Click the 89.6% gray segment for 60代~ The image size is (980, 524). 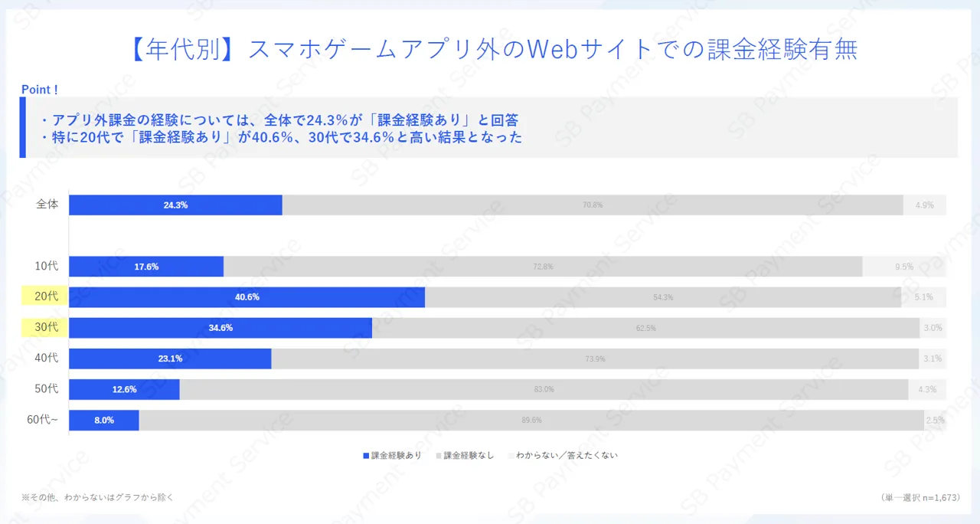coord(531,420)
